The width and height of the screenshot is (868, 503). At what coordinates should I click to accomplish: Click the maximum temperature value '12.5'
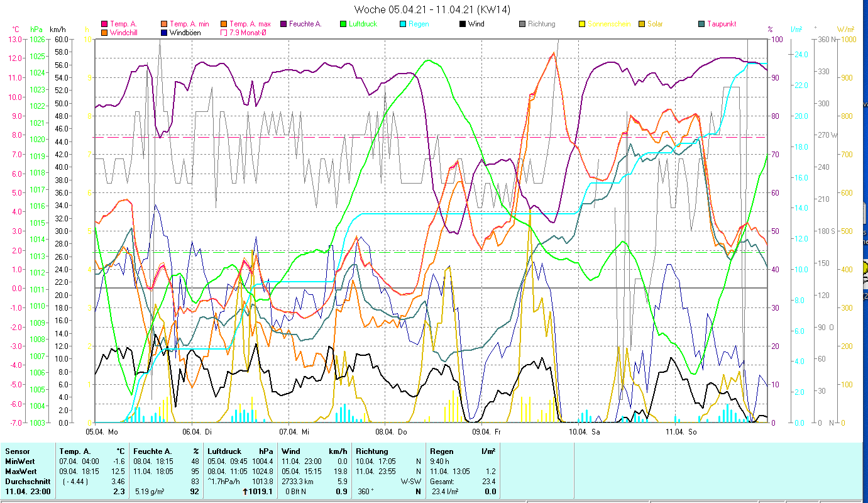point(118,472)
